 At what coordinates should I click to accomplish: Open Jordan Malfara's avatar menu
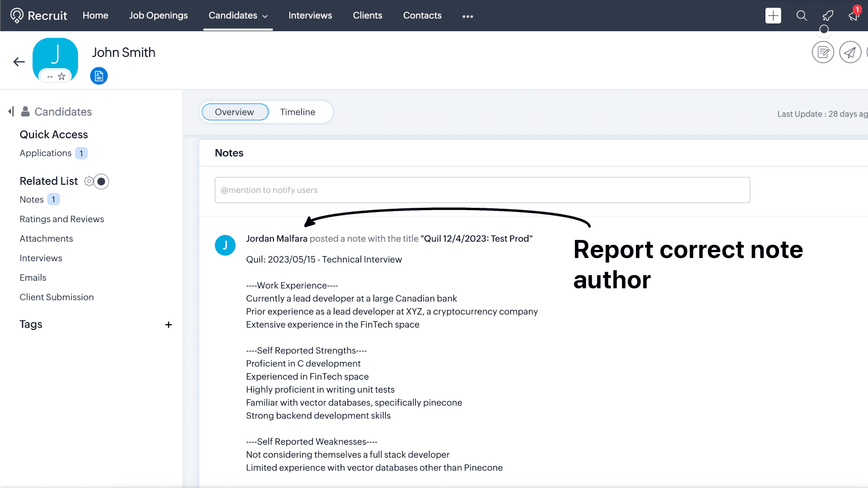point(225,245)
